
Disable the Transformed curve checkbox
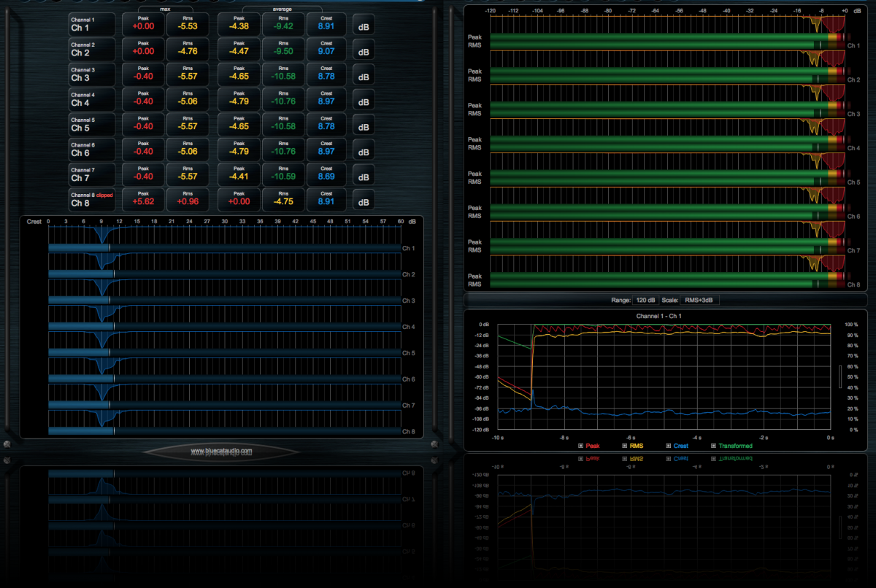point(713,446)
